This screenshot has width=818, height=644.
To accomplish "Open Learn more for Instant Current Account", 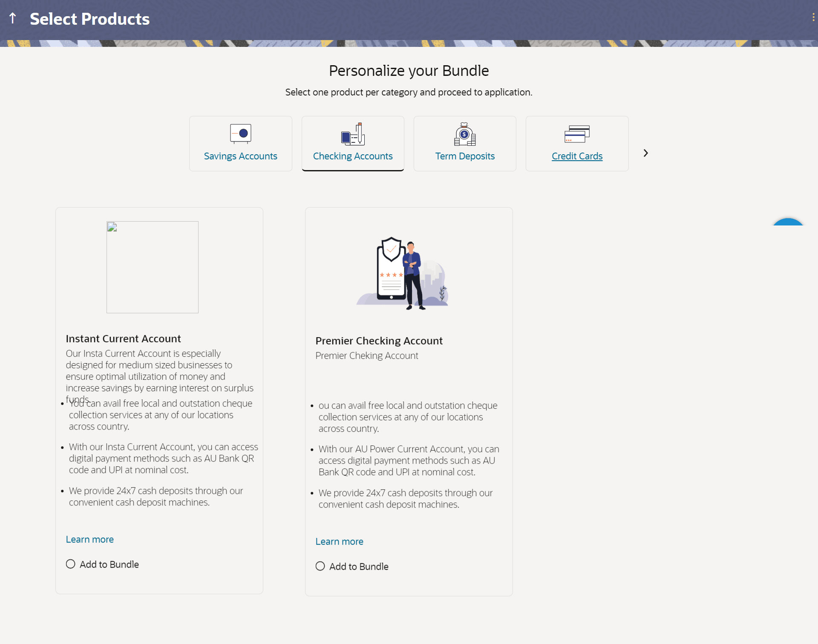I will click(x=90, y=539).
